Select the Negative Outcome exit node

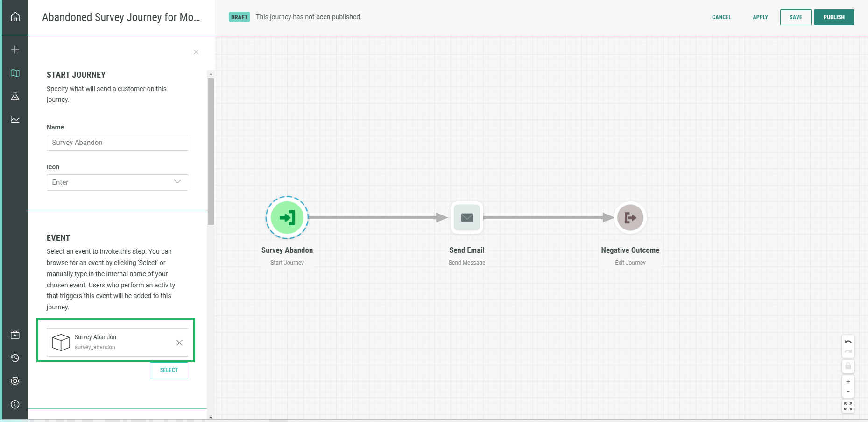630,218
